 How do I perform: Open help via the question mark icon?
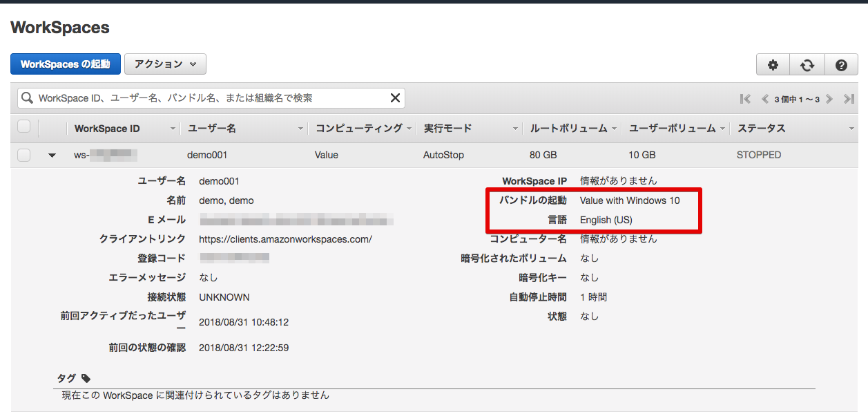click(841, 64)
